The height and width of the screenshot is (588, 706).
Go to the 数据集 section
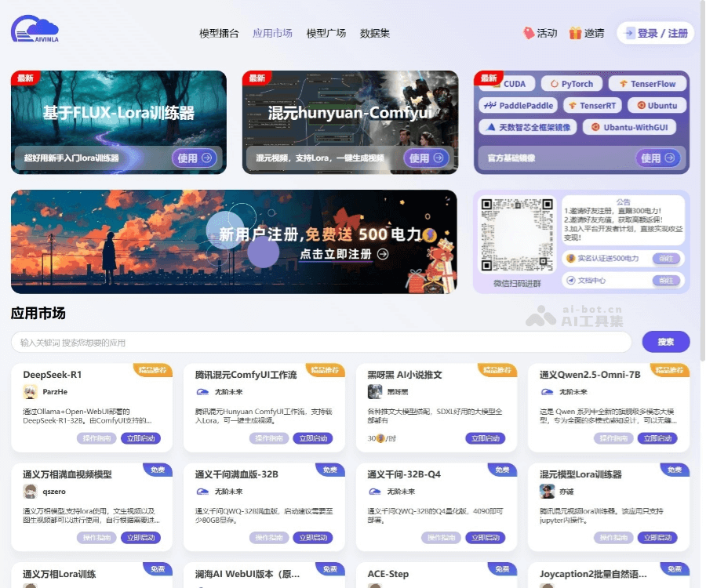click(x=375, y=34)
